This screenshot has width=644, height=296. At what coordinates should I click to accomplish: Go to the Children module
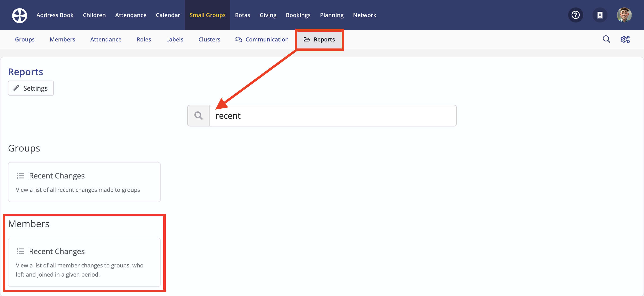point(94,15)
